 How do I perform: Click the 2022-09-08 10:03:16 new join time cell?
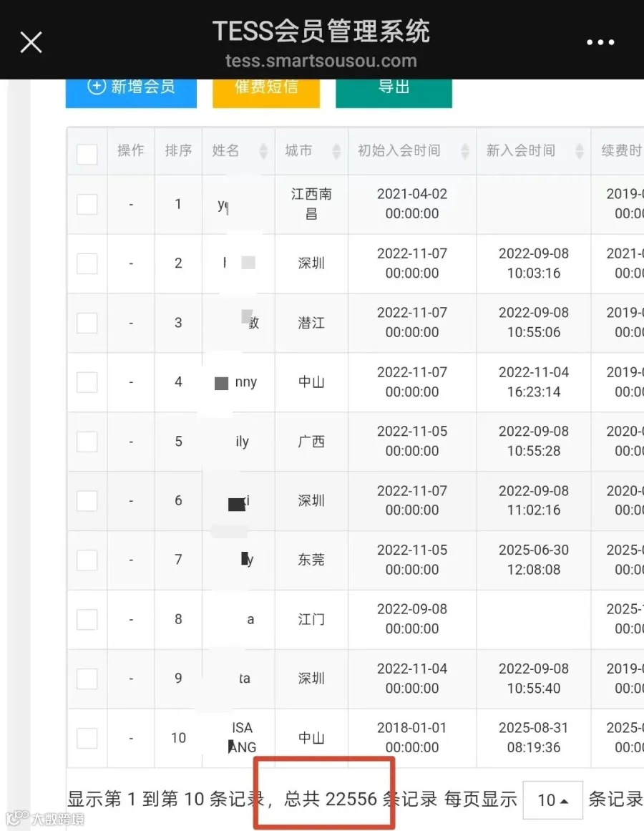pyautogui.click(x=534, y=263)
